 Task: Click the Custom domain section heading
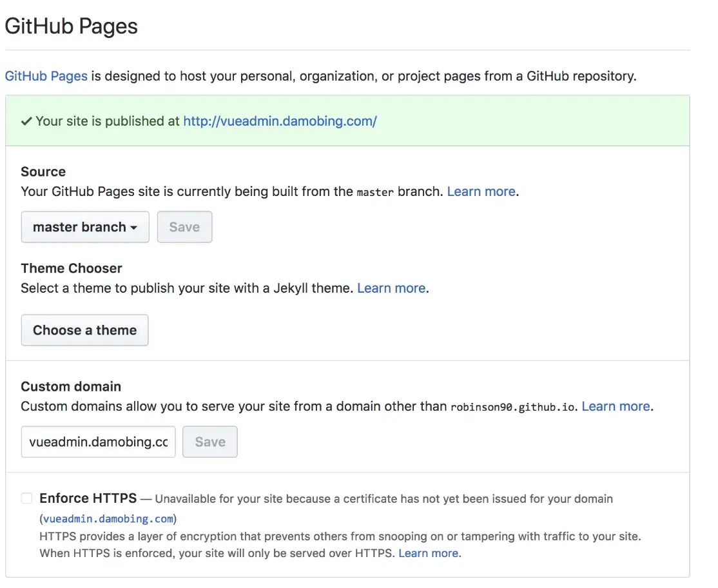tap(71, 387)
